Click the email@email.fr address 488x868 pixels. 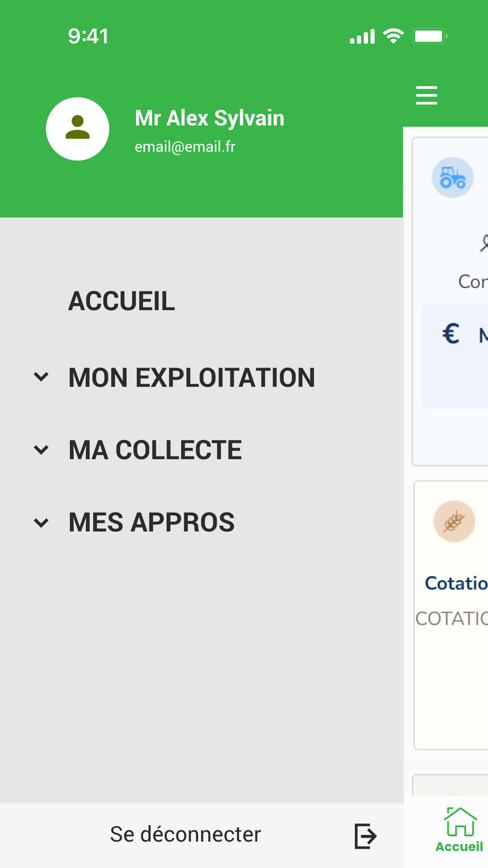tap(185, 147)
